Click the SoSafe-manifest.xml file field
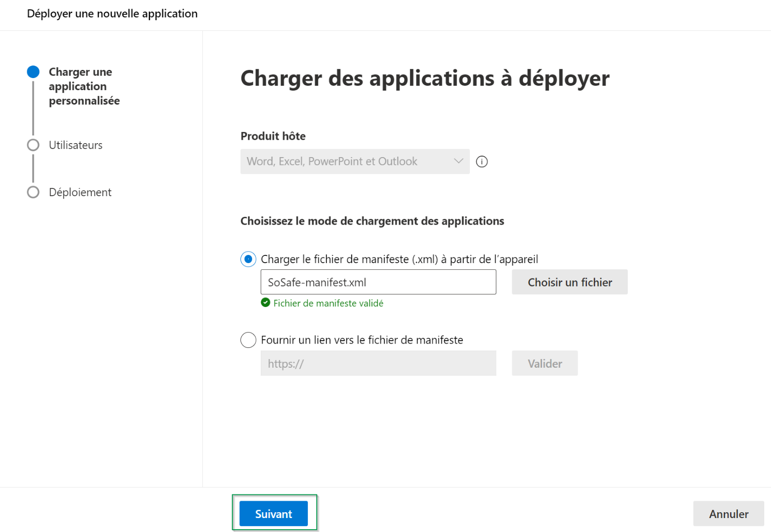 pos(378,282)
